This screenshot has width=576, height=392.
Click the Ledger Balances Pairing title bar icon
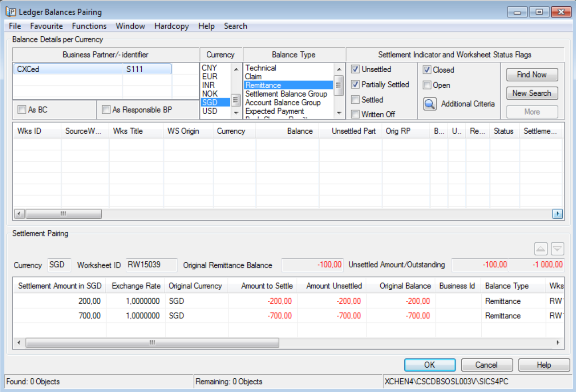(x=11, y=12)
